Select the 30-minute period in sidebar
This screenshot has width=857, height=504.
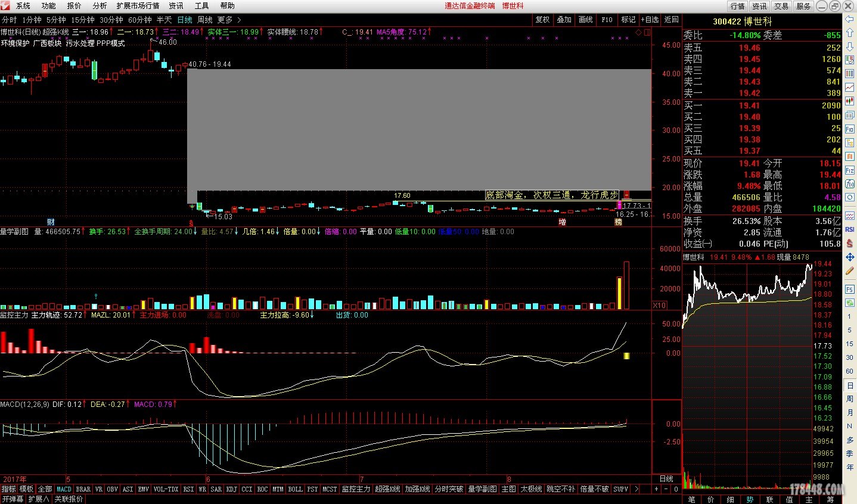click(849, 357)
